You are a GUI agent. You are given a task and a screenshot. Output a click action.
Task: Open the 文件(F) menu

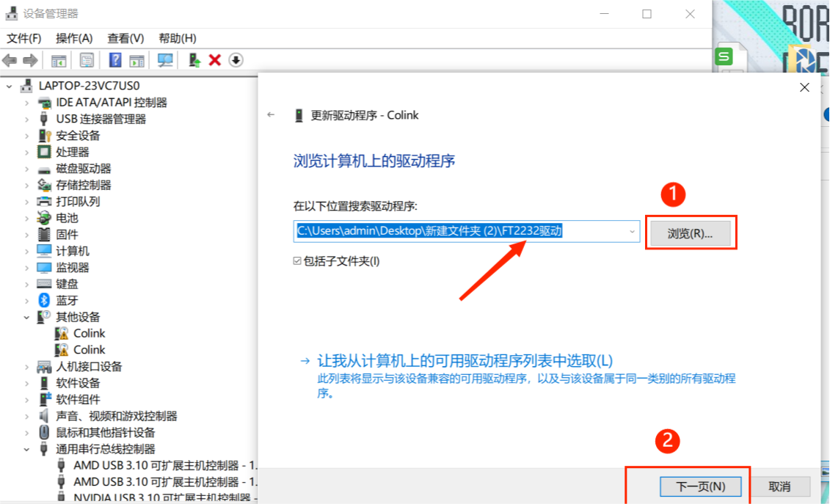click(23, 37)
